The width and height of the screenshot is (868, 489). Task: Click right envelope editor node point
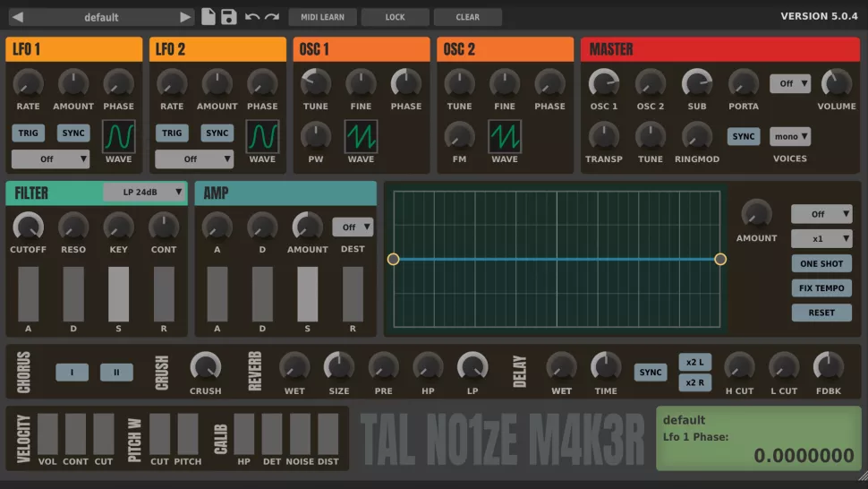pos(720,259)
